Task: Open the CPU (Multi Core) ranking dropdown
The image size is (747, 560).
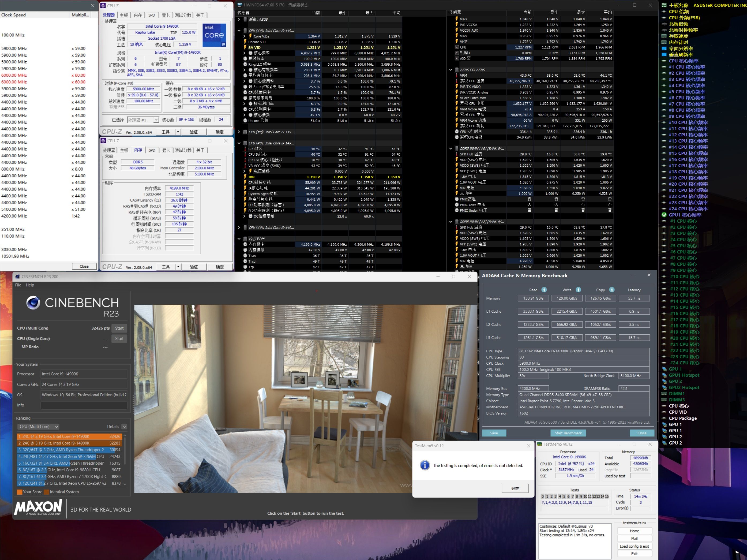Action: pyautogui.click(x=39, y=427)
